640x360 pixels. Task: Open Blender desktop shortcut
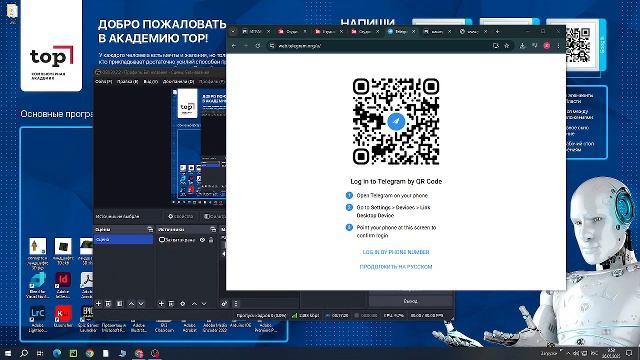pos(38,284)
